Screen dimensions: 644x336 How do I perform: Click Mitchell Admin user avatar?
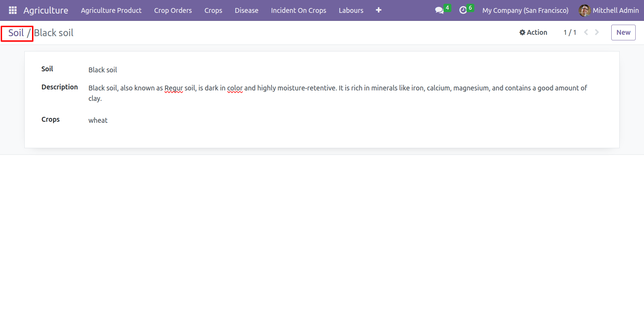(584, 10)
